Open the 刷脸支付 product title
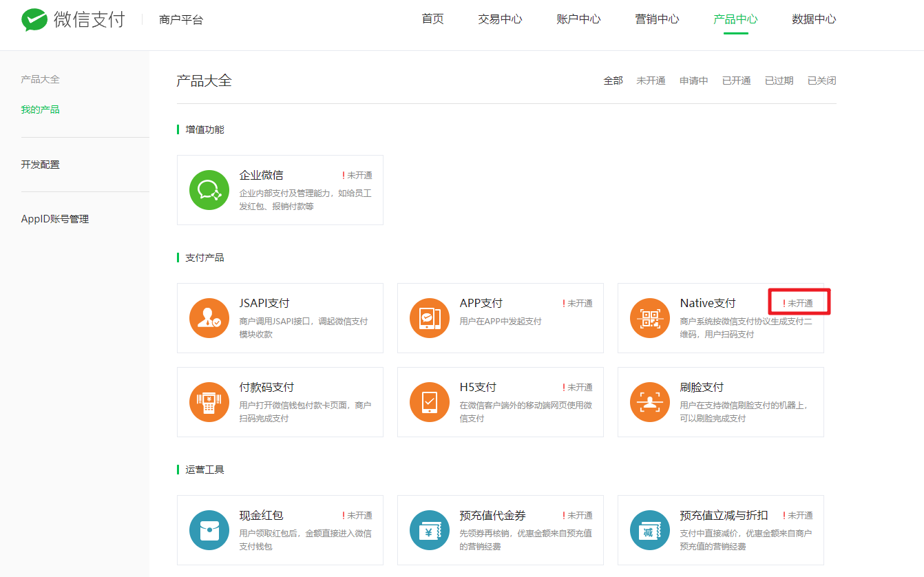The image size is (924, 577). tap(702, 387)
